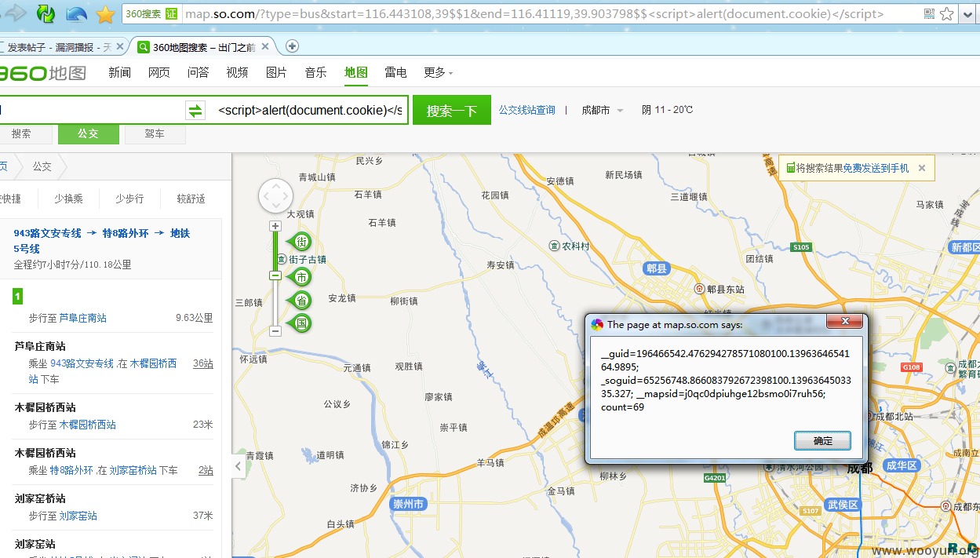Image resolution: width=980 pixels, height=558 pixels.
Task: Swap start and end with the green arrows
Action: coord(195,111)
